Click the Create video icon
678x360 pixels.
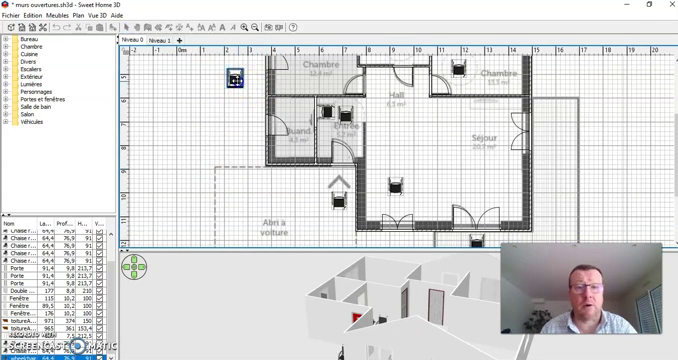pyautogui.click(x=279, y=27)
